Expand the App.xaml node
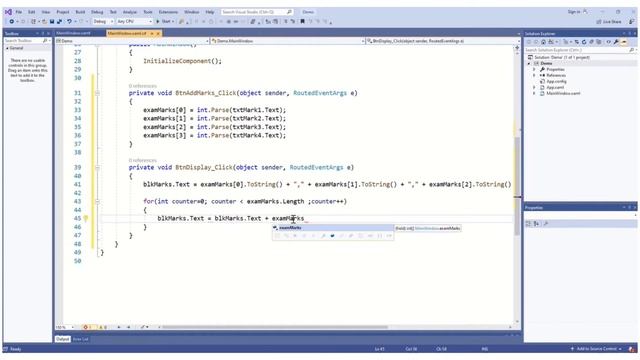Image resolution: width=640 pixels, height=360 pixels. coord(534,87)
